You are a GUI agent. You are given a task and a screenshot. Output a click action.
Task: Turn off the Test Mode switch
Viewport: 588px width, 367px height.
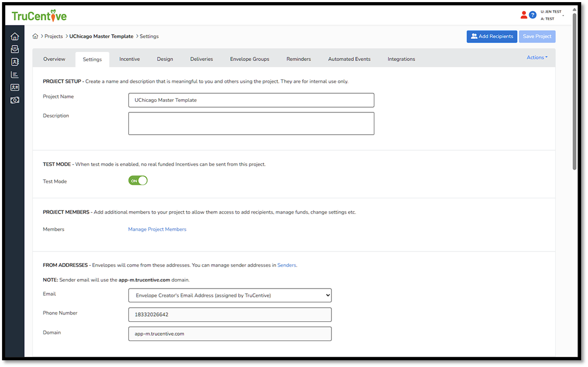coord(138,181)
